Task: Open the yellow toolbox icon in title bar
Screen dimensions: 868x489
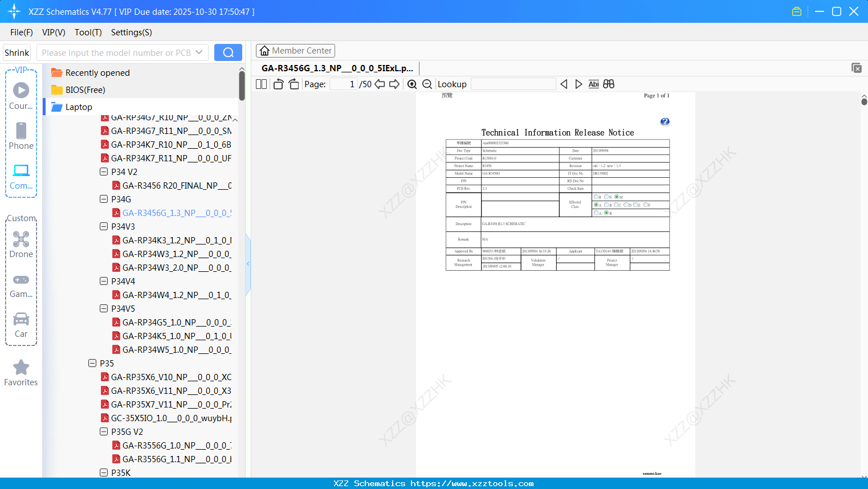Action: coord(797,11)
